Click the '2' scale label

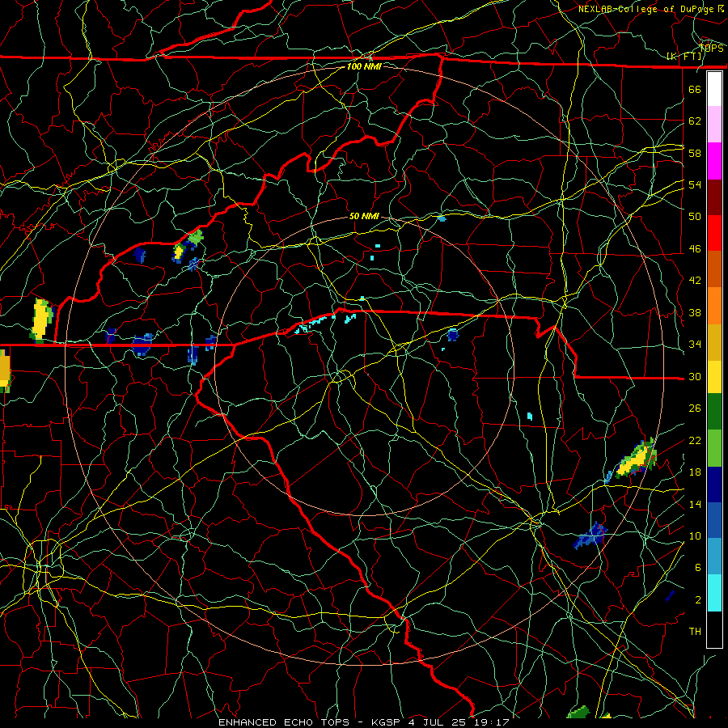click(698, 600)
